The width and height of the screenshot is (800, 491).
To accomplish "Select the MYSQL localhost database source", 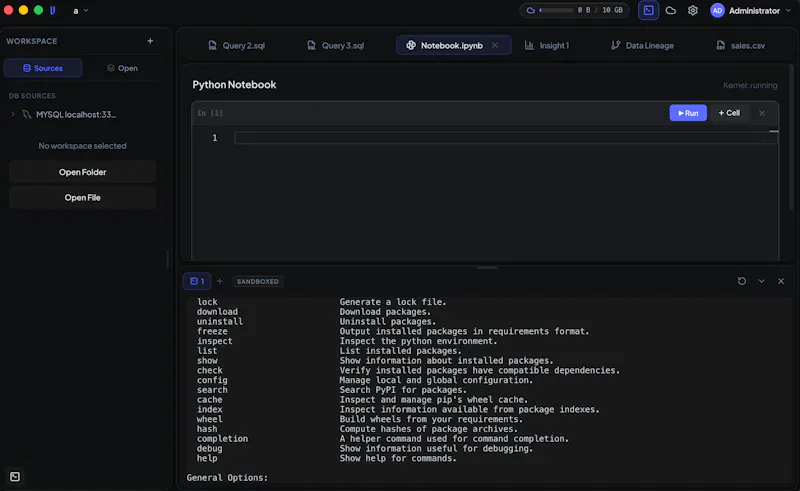I will pyautogui.click(x=76, y=114).
